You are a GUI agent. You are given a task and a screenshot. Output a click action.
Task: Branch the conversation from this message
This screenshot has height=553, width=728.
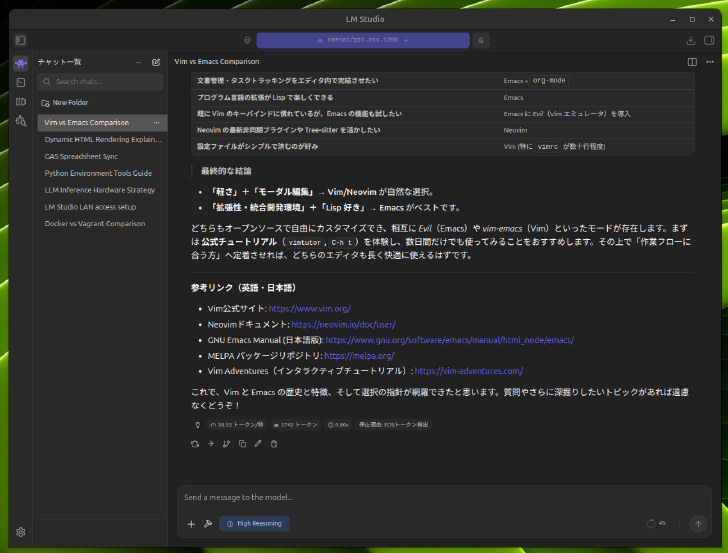click(x=227, y=444)
